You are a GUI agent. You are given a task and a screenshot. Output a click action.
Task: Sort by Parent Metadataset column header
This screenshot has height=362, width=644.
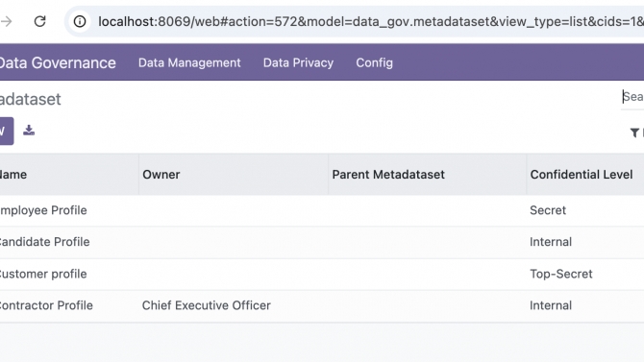click(x=427, y=175)
